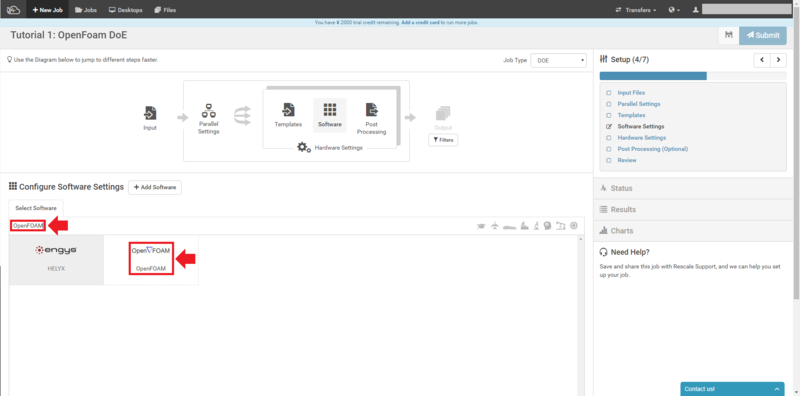Image resolution: width=800 pixels, height=396 pixels.
Task: Click the Review checkbox
Action: pyautogui.click(x=608, y=160)
